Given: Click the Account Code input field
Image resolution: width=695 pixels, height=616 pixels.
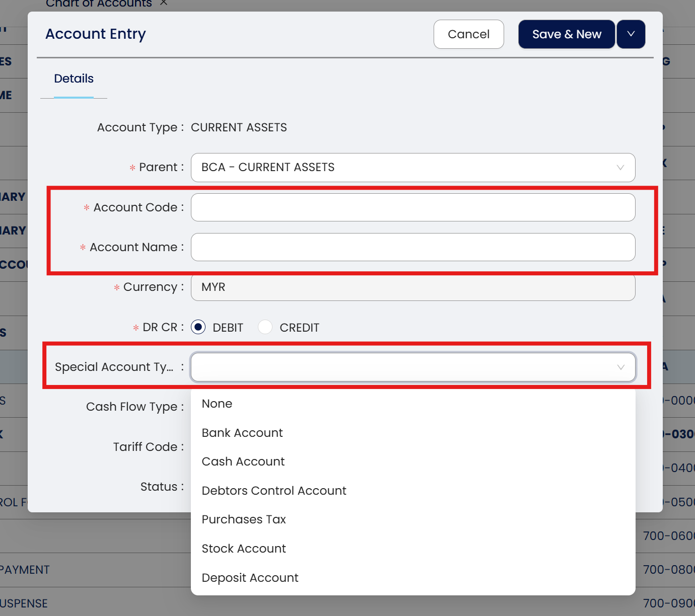Looking at the screenshot, I should [x=412, y=207].
